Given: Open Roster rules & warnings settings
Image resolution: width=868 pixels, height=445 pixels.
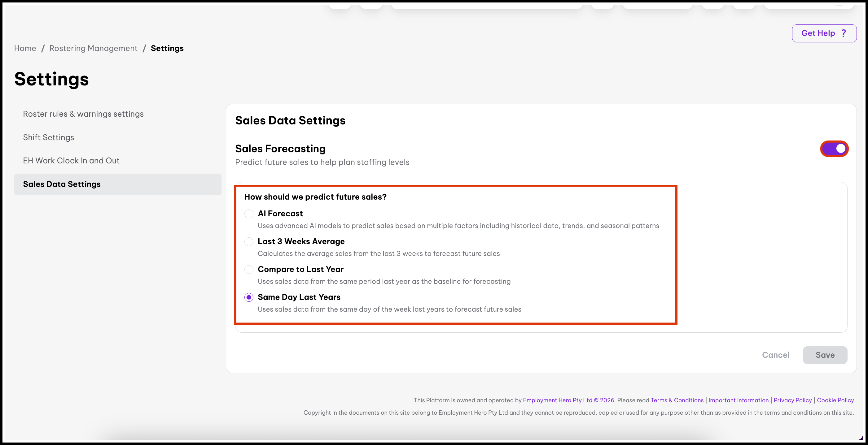Looking at the screenshot, I should [x=83, y=114].
